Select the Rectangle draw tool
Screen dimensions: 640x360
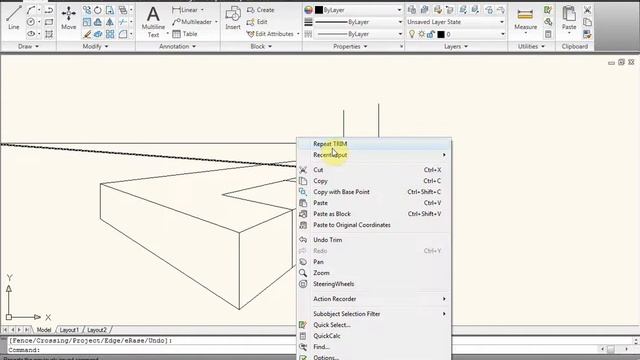49,22
